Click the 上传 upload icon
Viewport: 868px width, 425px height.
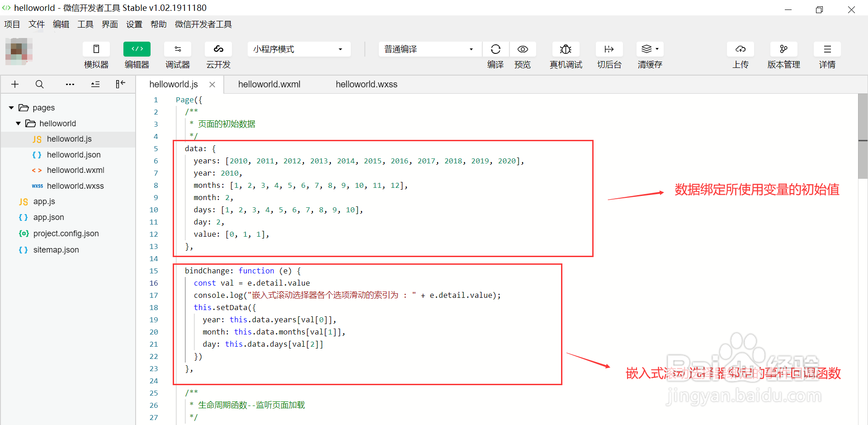click(x=741, y=49)
